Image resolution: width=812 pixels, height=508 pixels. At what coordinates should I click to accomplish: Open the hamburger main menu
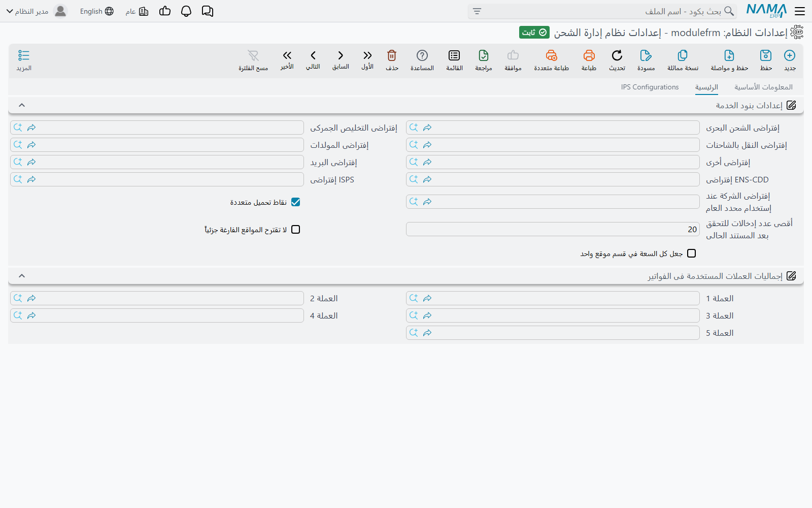click(x=800, y=11)
